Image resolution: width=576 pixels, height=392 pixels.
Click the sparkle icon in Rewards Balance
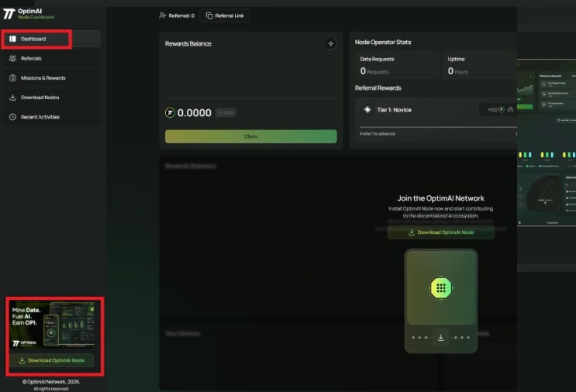331,43
